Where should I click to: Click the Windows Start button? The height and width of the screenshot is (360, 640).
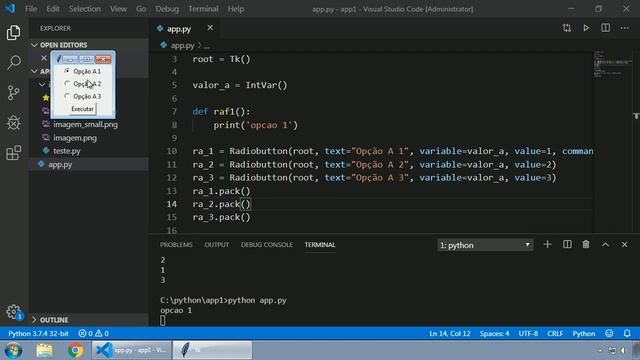13,351
